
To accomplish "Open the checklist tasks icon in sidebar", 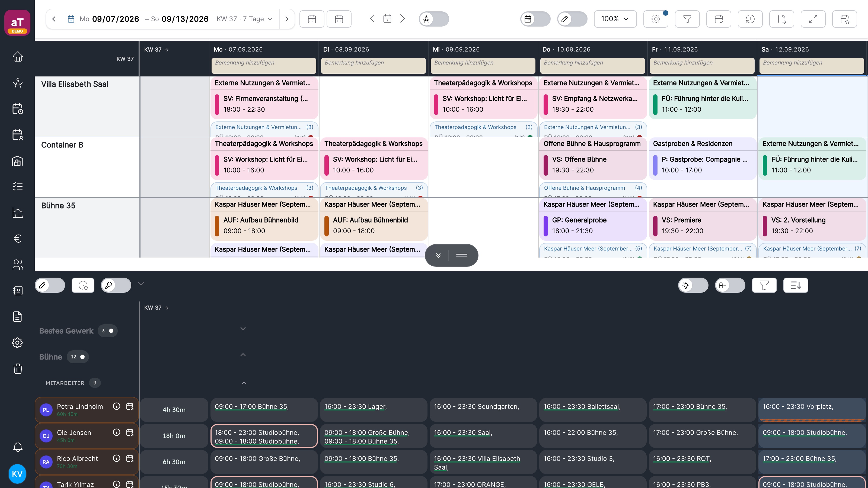I will point(18,187).
